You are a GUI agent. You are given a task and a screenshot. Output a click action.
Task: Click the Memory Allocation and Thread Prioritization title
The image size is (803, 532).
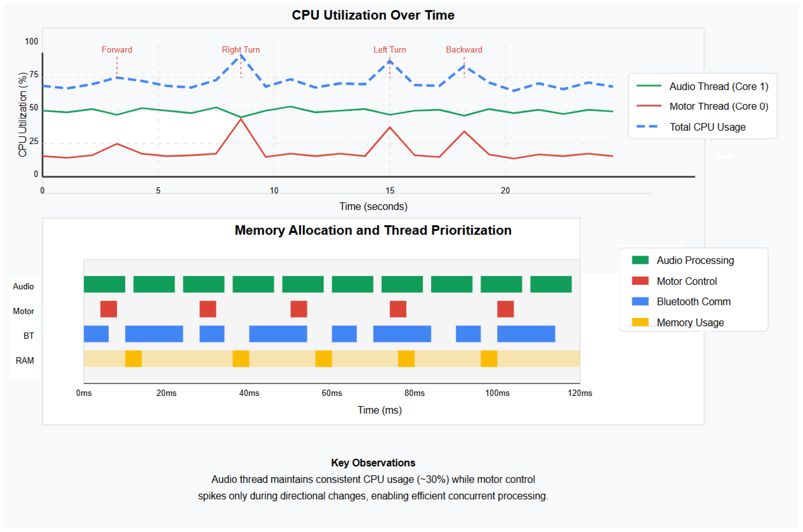coord(373,231)
